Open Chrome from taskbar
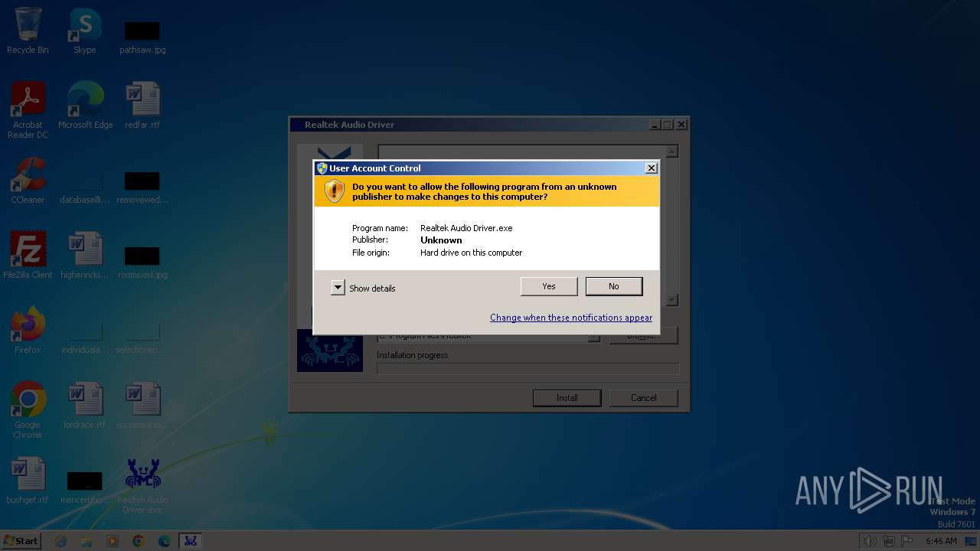Screen dimensions: 980x551 pyautogui.click(x=139, y=541)
